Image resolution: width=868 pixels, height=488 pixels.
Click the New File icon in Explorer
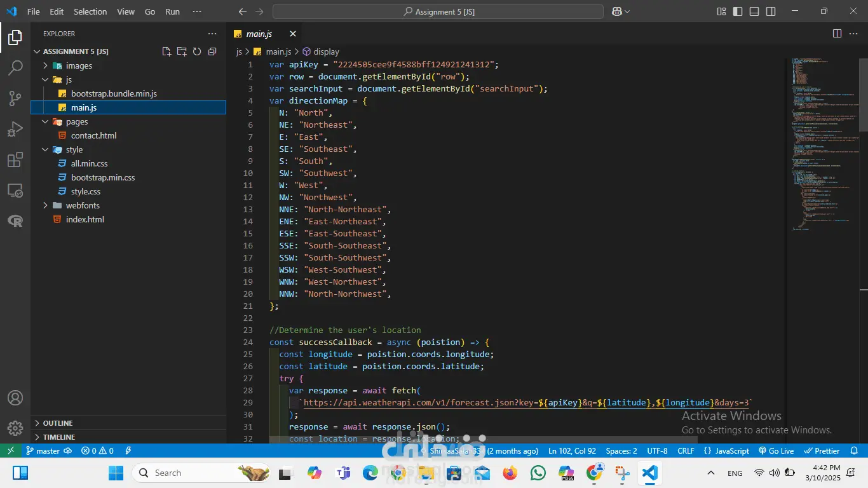click(166, 51)
